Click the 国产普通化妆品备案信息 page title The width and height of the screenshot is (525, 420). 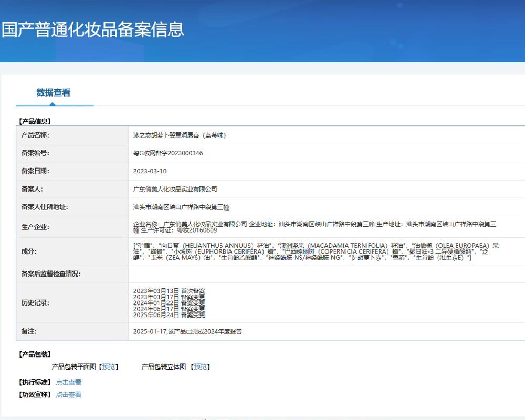pyautogui.click(x=93, y=29)
